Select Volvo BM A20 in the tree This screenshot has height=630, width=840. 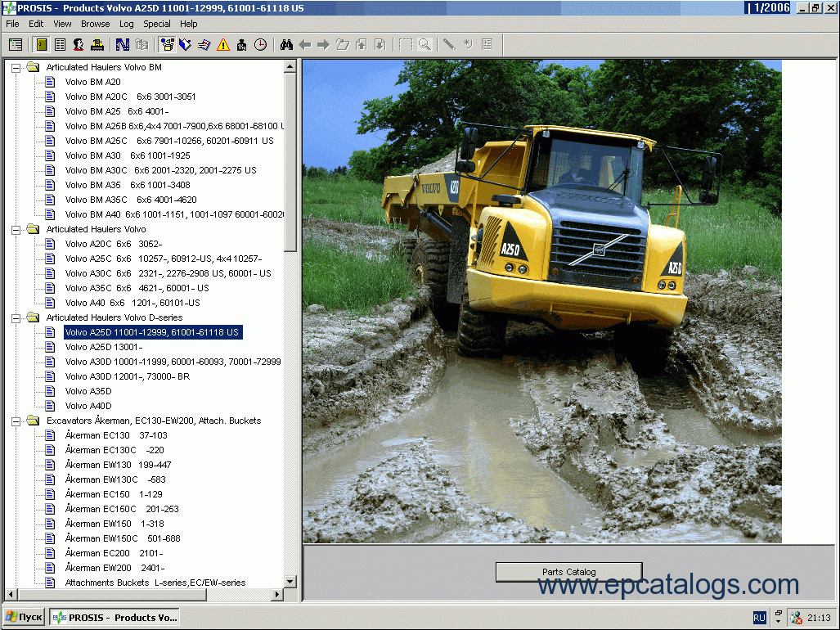[x=92, y=82]
